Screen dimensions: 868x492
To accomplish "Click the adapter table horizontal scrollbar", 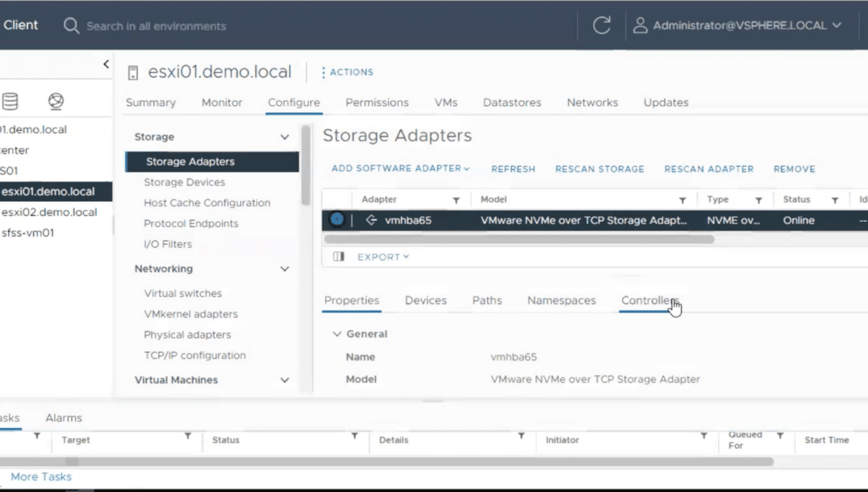I will [519, 240].
